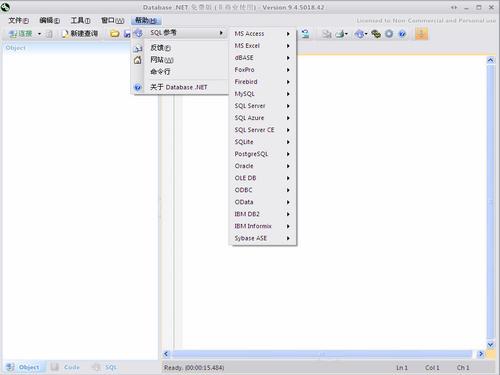Select PostgreSQL in SQL reference list
The width and height of the screenshot is (500, 375).
click(263, 154)
